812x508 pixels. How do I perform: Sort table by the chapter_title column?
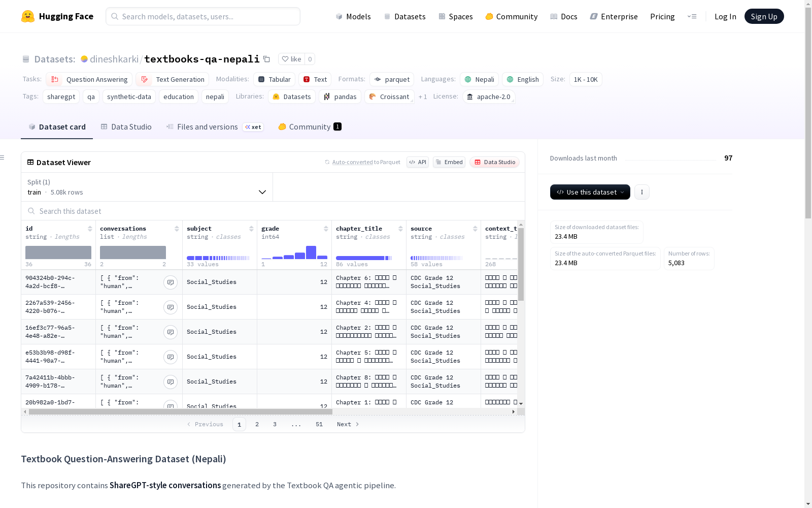[x=400, y=229]
